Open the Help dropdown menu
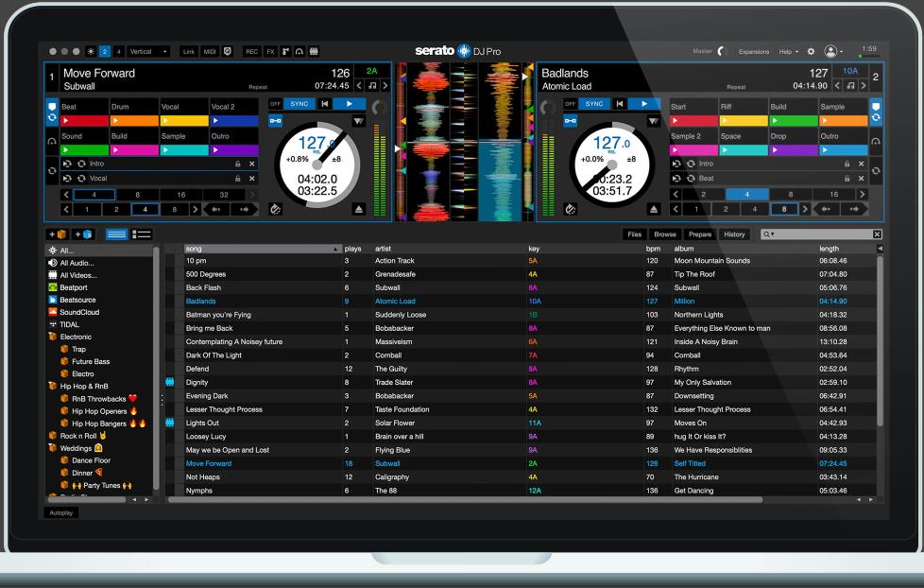This screenshot has width=924, height=588. 789,51
